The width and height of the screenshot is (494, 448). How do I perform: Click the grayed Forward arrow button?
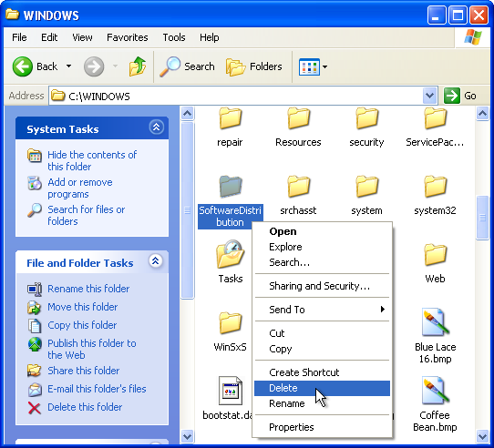pos(94,66)
